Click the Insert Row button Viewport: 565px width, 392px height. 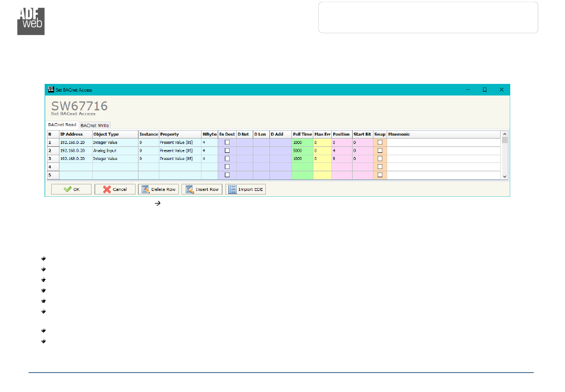point(202,189)
